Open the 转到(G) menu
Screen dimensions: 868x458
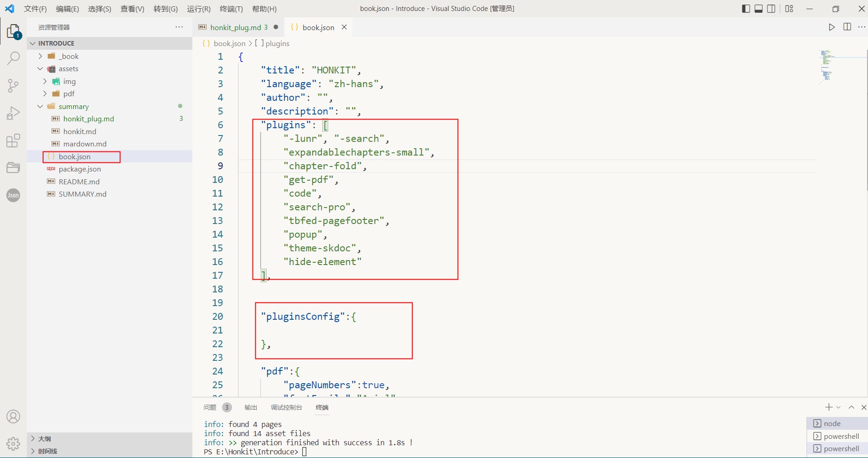coord(165,9)
